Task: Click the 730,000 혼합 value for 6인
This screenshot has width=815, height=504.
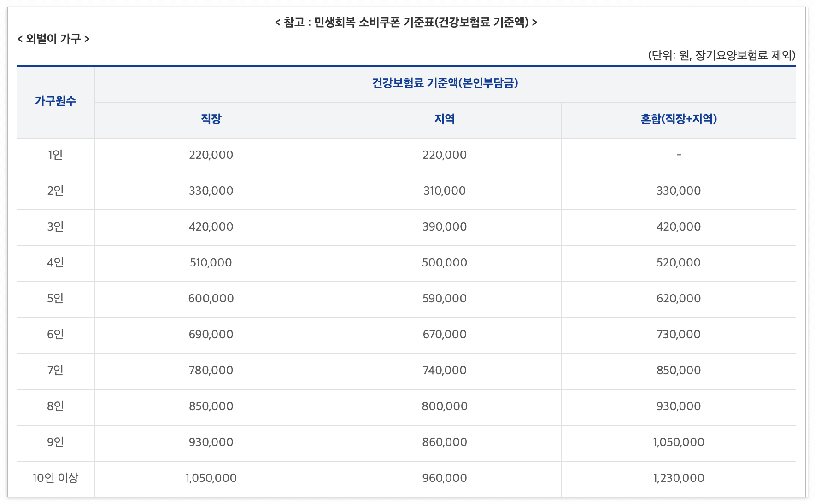Action: click(x=677, y=335)
